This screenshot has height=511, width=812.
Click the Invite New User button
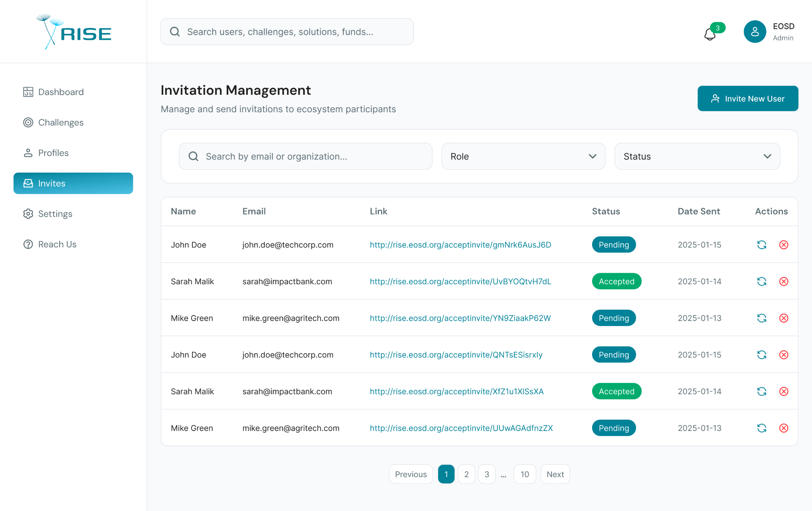click(x=748, y=99)
